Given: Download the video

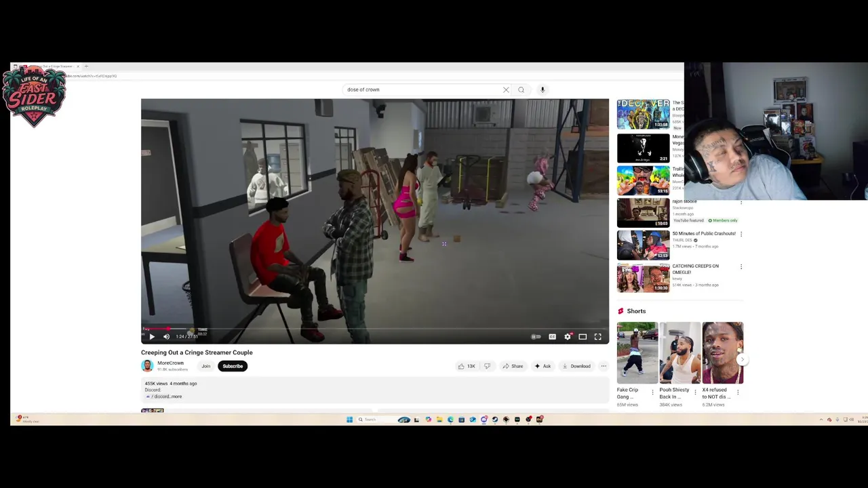Looking at the screenshot, I should click(x=576, y=366).
